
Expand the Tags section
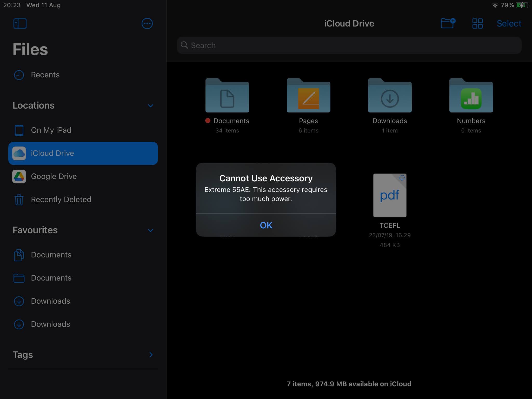click(x=151, y=355)
